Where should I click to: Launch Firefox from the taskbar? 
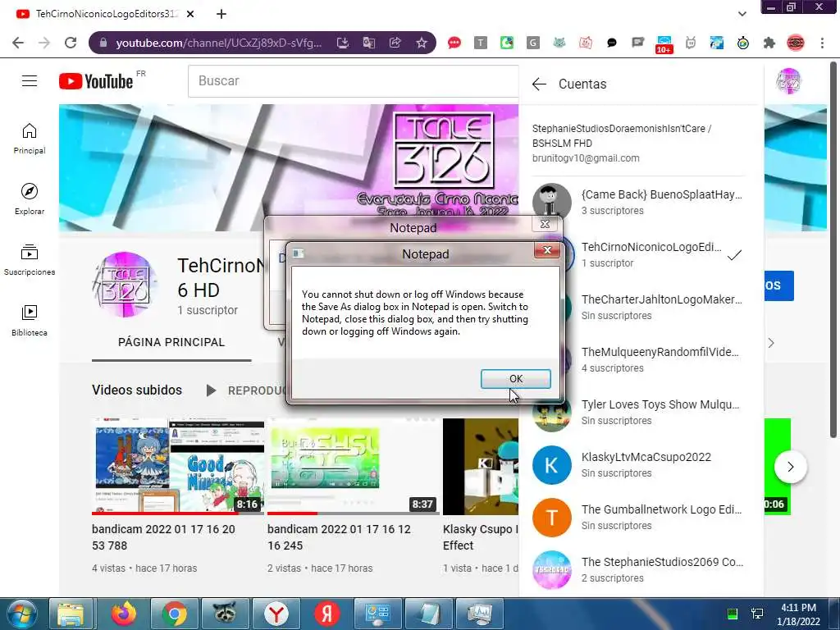coord(123,614)
